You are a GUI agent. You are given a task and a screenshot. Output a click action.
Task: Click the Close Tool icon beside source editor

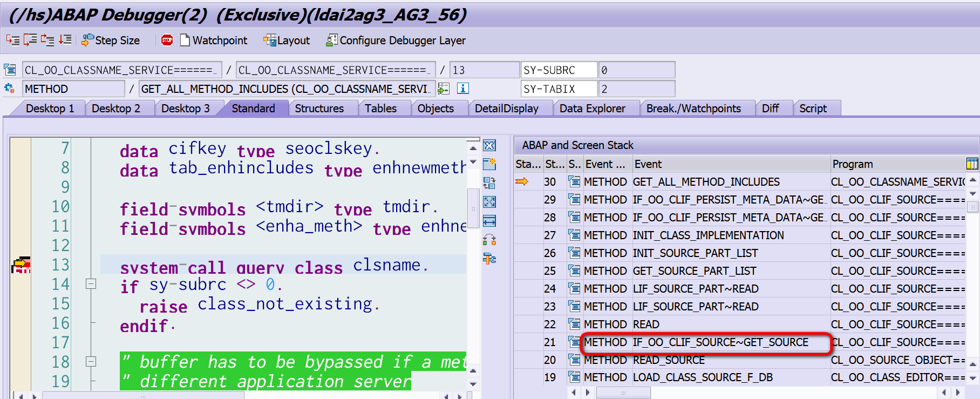tap(489, 145)
